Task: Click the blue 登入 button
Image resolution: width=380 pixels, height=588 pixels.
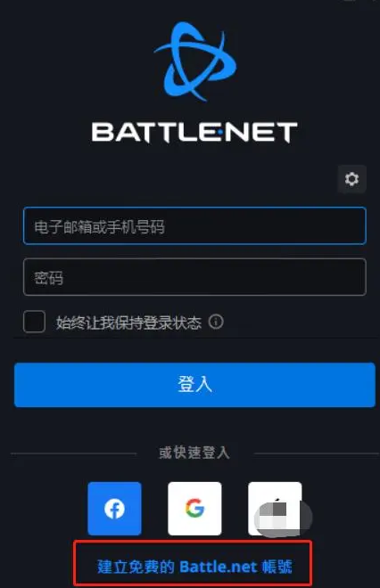Action: [194, 385]
